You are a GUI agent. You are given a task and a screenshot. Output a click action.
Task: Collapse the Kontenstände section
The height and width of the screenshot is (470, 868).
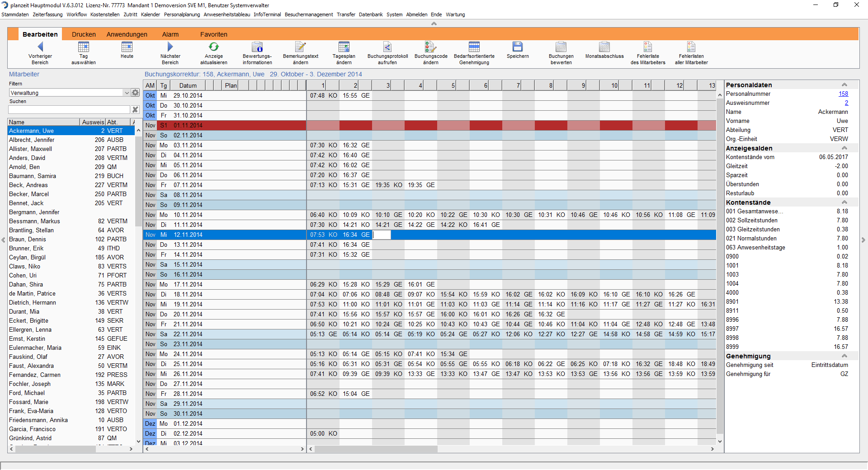[x=844, y=202]
